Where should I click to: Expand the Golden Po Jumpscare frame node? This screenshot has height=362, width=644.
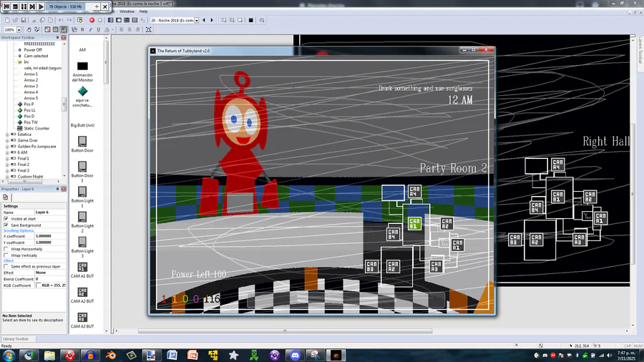click(x=7, y=147)
